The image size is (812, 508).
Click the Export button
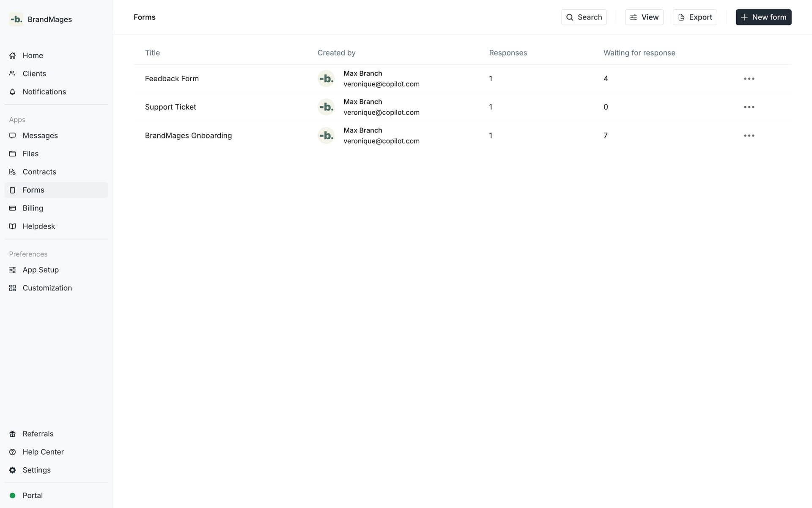tap(695, 17)
